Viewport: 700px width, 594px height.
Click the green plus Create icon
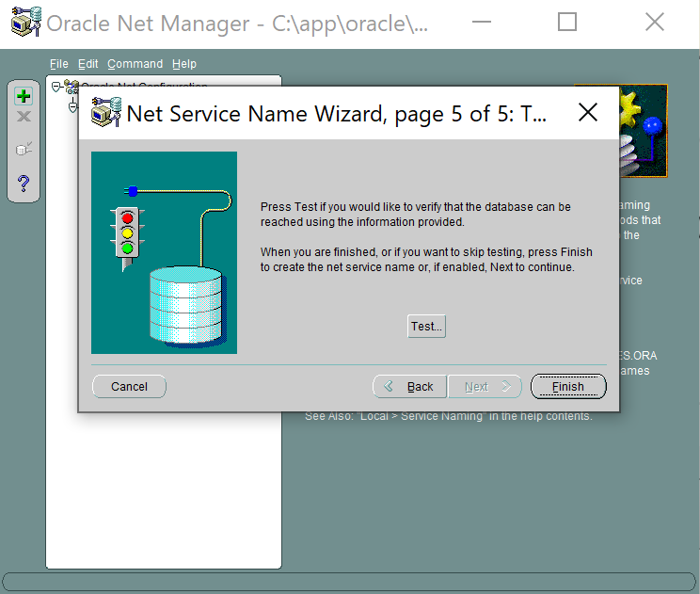tap(24, 96)
